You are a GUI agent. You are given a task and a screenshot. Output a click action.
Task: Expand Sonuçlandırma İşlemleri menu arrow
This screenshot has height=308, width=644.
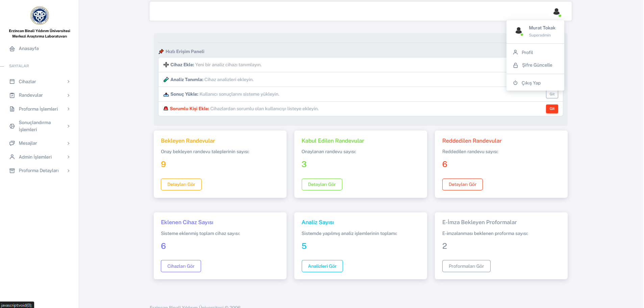tap(69, 126)
